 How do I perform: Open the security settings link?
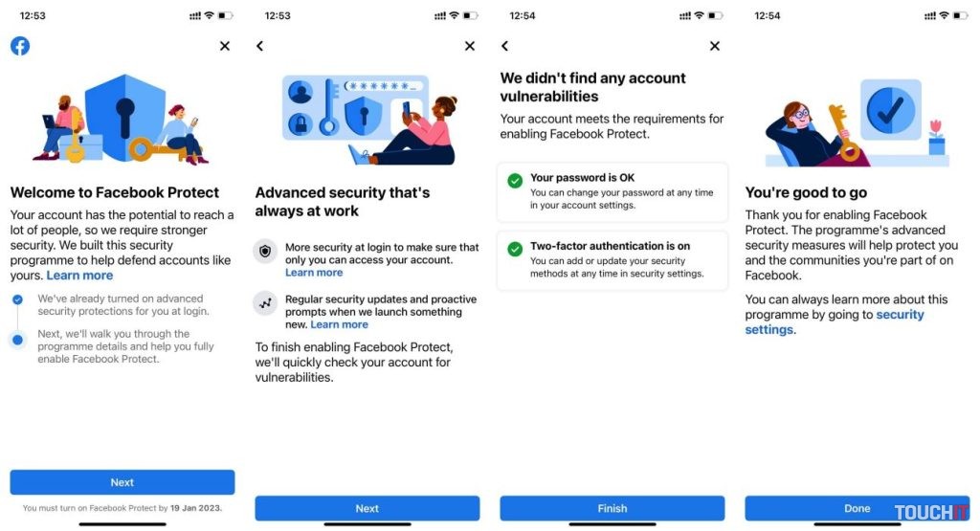835,321
